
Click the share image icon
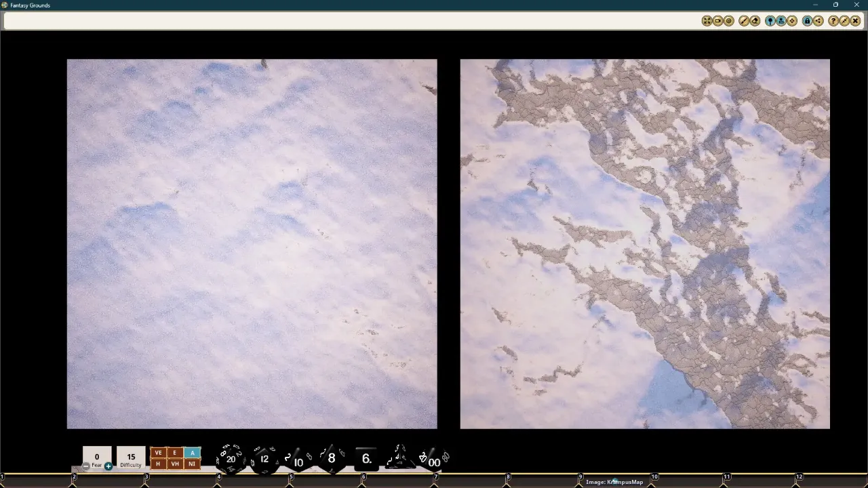pos(818,21)
